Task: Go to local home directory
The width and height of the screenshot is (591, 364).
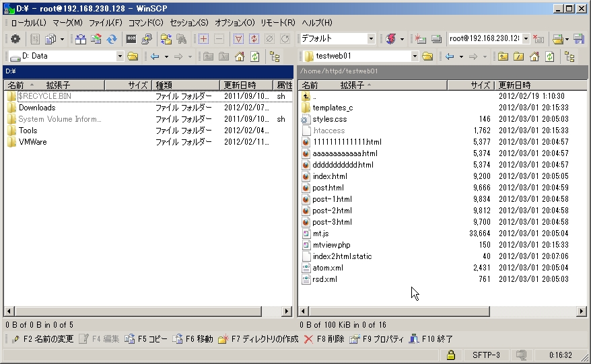Action: point(240,57)
